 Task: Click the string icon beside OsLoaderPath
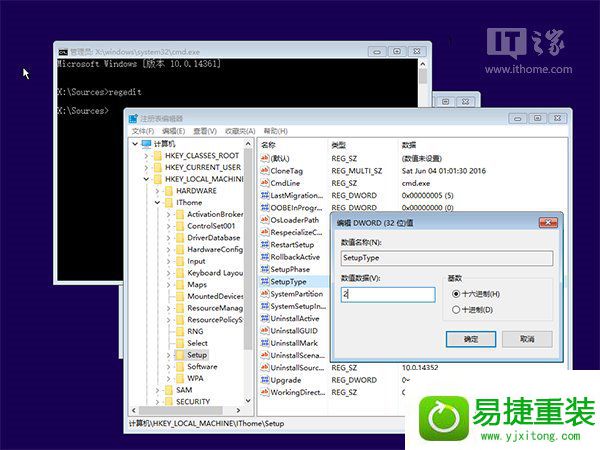[x=264, y=220]
